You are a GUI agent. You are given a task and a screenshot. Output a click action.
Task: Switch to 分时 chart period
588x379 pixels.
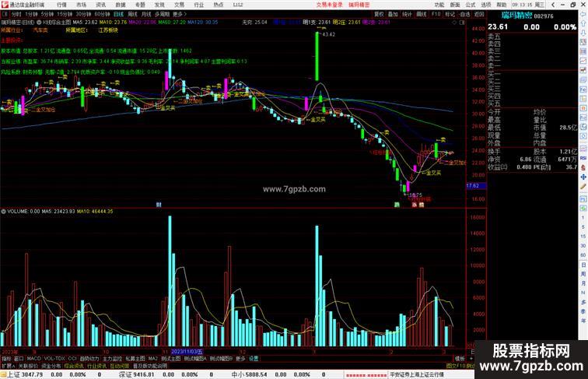point(16,14)
